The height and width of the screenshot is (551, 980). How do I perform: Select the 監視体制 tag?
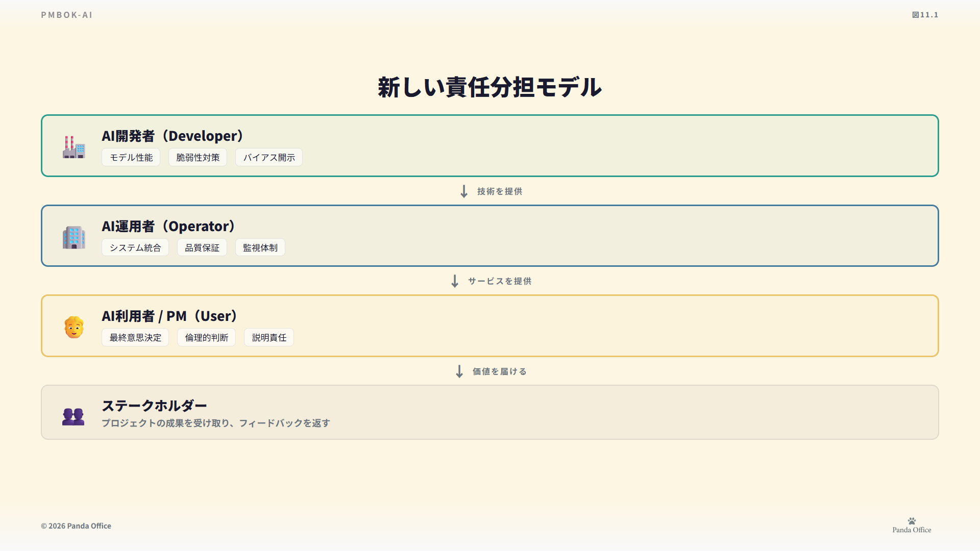pyautogui.click(x=260, y=247)
